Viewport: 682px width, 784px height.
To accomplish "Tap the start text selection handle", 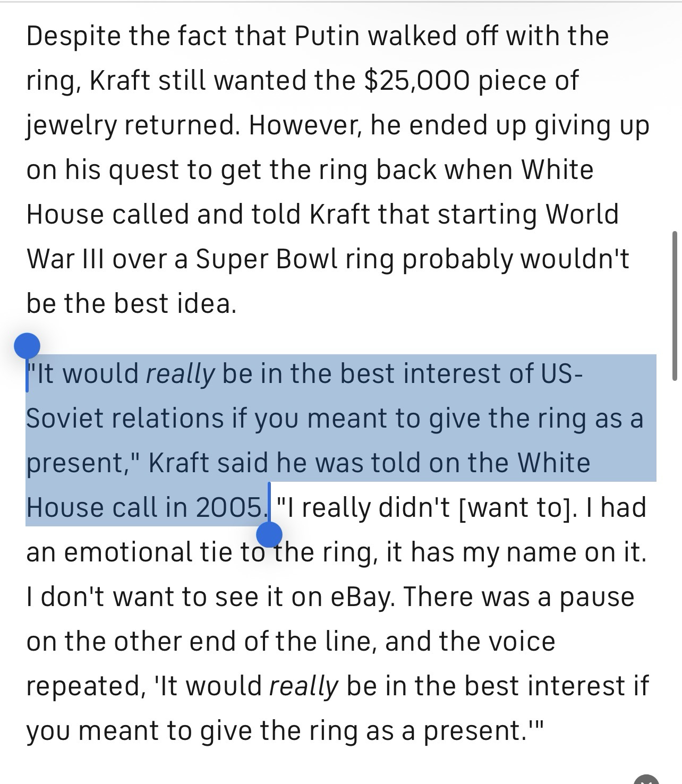I will point(27,347).
